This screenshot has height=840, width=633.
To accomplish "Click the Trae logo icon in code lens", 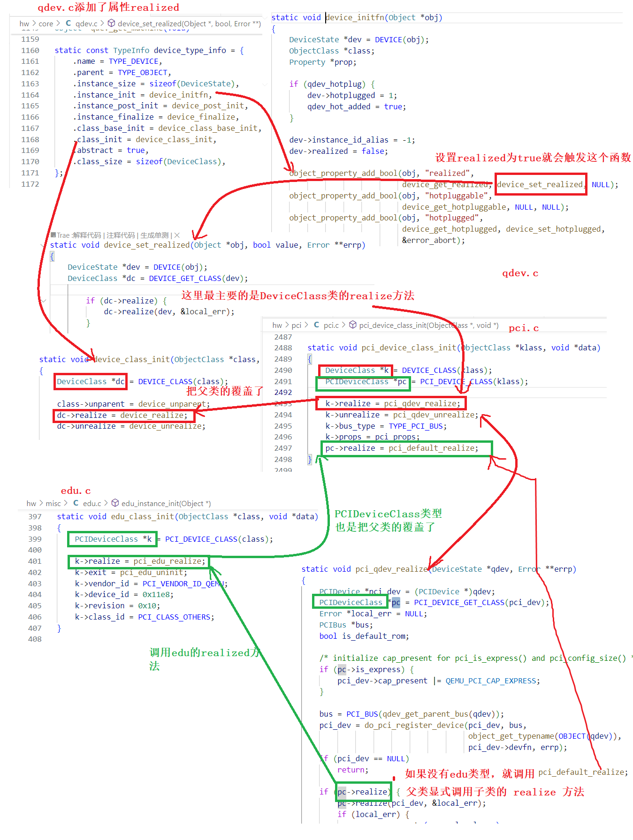I will 53,235.
